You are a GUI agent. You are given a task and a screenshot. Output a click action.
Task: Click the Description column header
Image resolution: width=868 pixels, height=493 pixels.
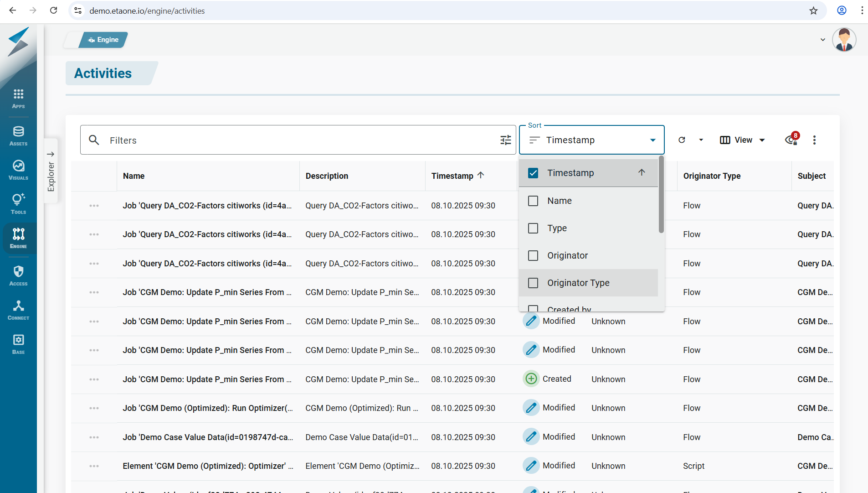pyautogui.click(x=327, y=176)
